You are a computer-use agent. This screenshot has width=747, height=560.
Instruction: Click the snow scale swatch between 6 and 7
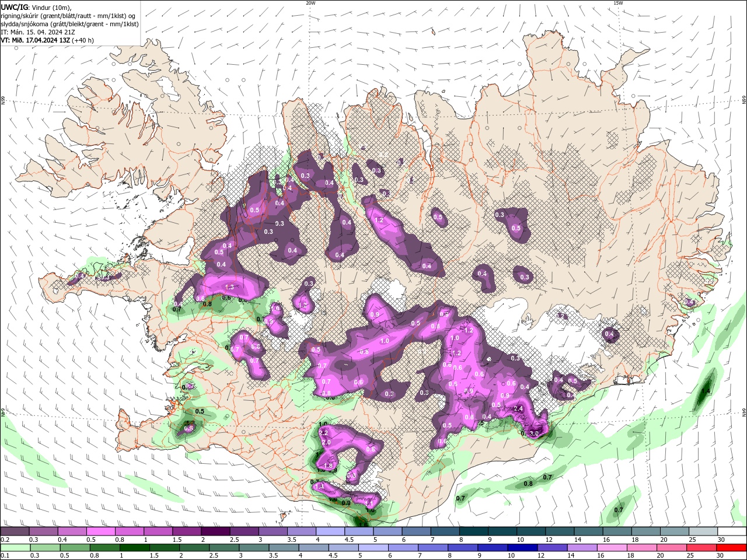tap(416, 531)
